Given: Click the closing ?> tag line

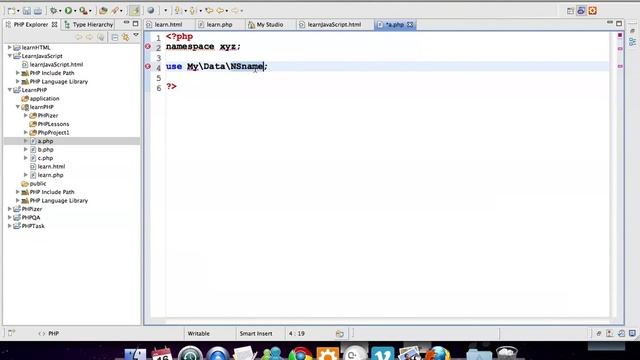Looking at the screenshot, I should [x=171, y=87].
